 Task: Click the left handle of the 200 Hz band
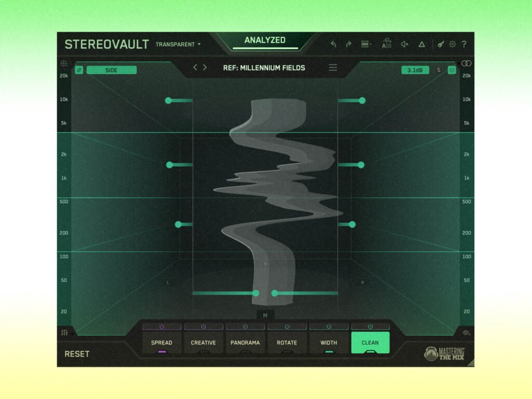tap(178, 224)
